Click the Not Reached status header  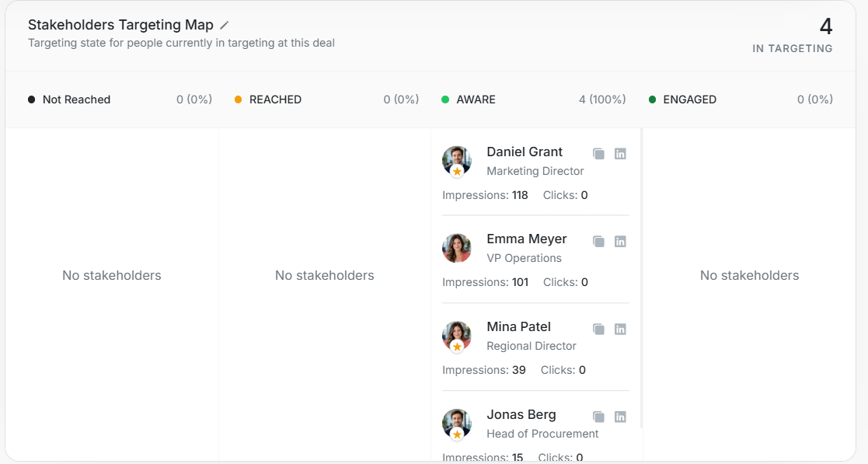(x=76, y=99)
